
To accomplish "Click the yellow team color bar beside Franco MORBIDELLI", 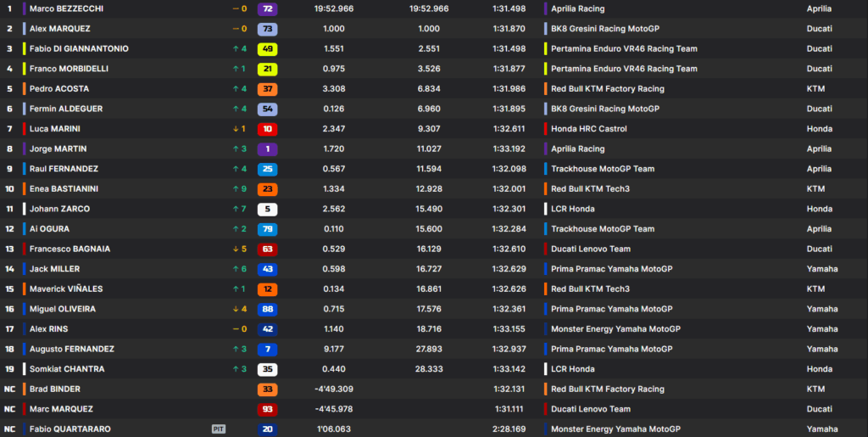I will click(x=25, y=69).
